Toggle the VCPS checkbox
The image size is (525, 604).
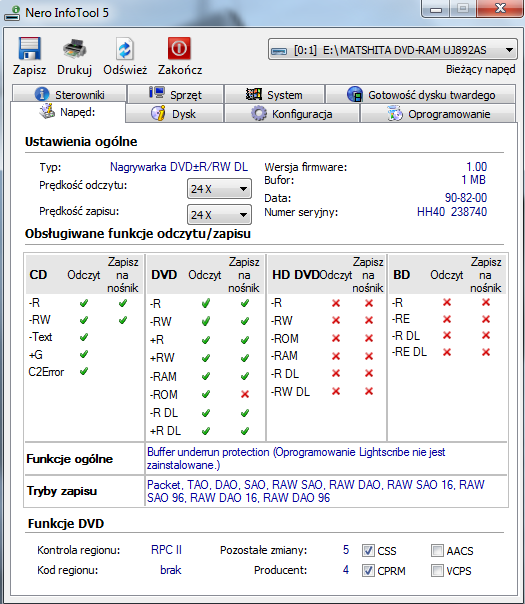[x=437, y=570]
